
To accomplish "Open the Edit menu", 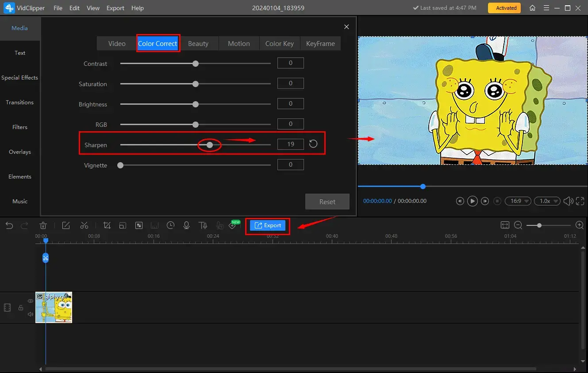I will pyautogui.click(x=74, y=8).
